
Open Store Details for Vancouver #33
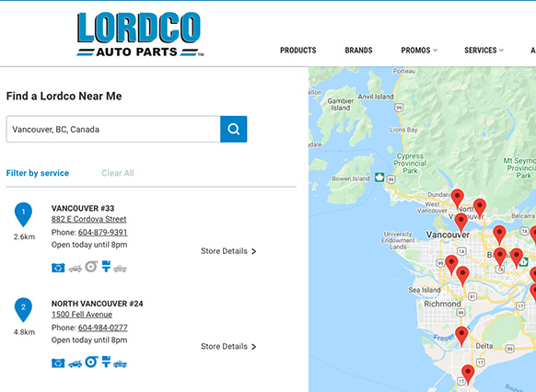click(x=228, y=251)
